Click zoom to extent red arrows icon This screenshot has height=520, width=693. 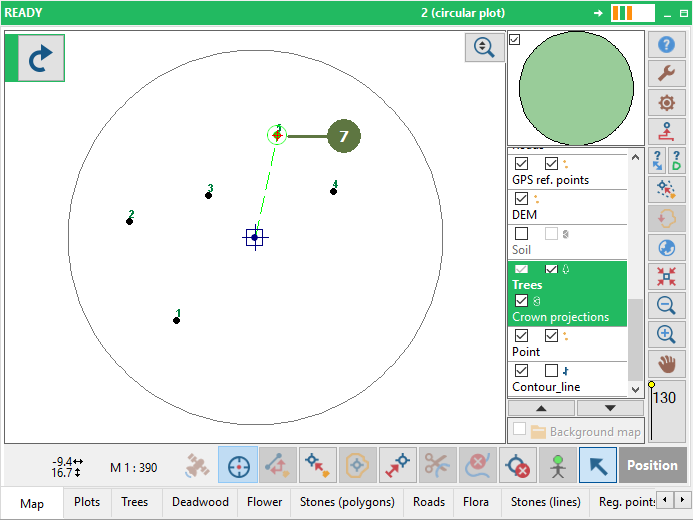point(666,277)
